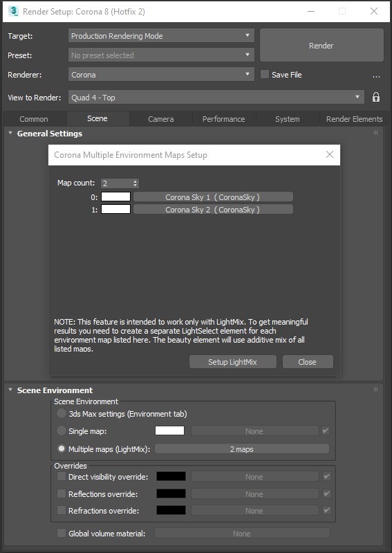Close the Multiple Environment Maps Setup dialog with X
392x553 pixels.
tap(329, 154)
